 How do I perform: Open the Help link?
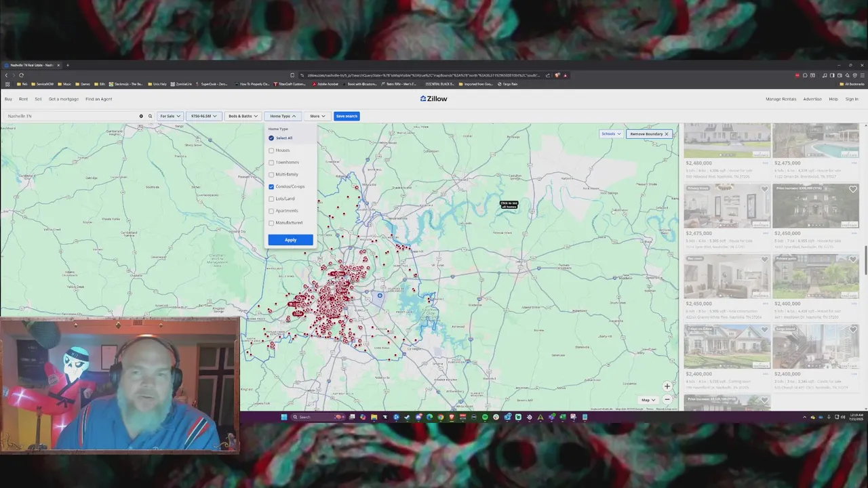click(833, 99)
